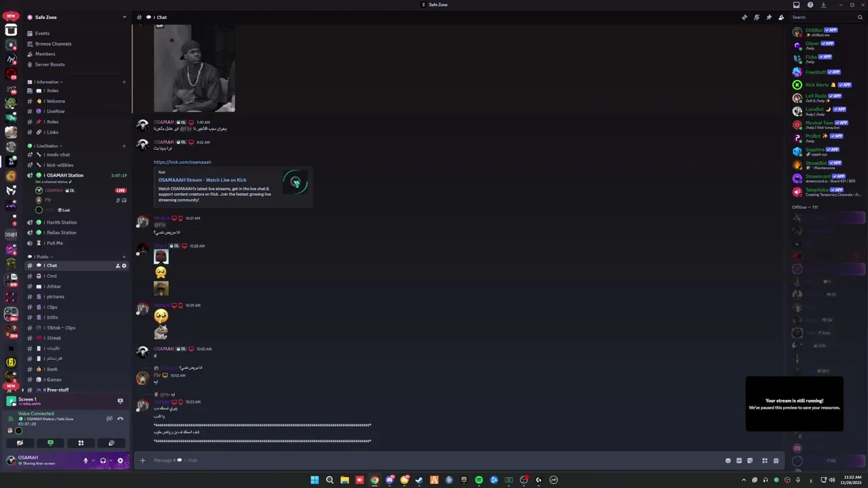
Task: Open kick.com/osamaaah link
Action: point(182,162)
